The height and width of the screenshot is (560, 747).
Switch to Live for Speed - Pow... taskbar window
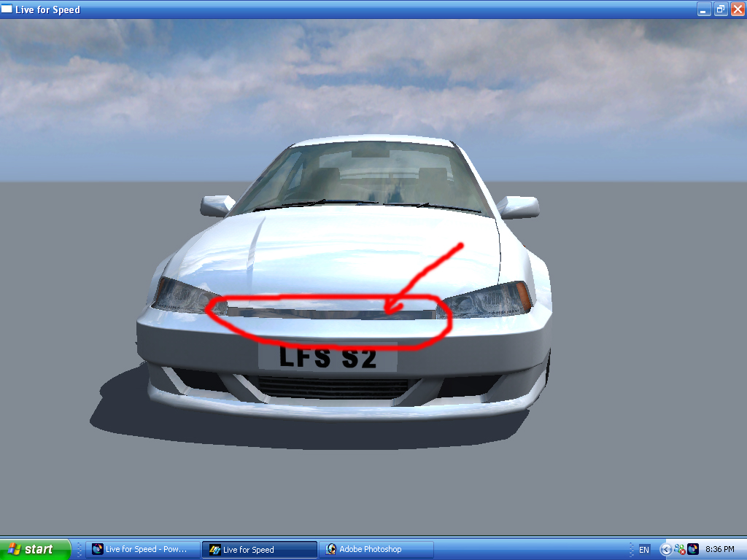pyautogui.click(x=143, y=549)
